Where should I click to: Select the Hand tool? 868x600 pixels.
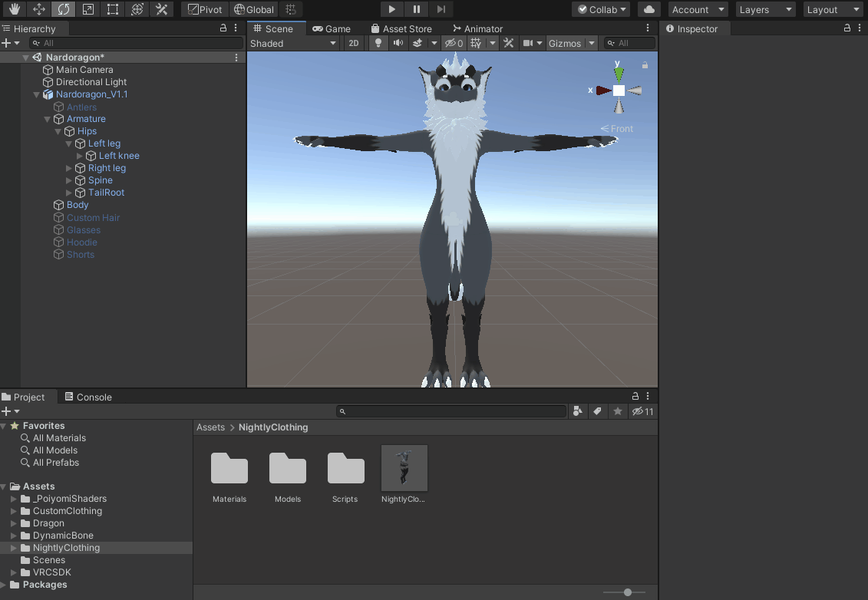point(14,9)
